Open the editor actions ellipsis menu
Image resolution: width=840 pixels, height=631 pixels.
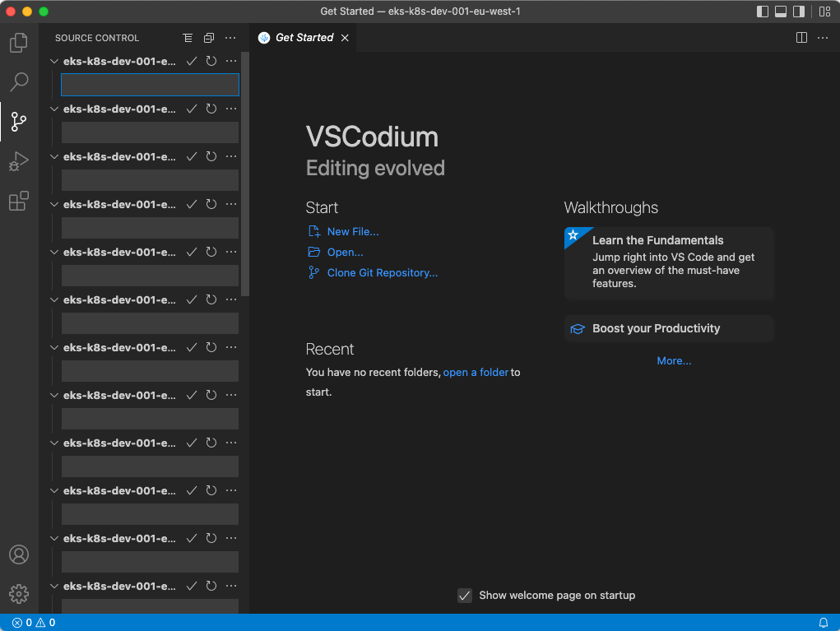coord(822,37)
